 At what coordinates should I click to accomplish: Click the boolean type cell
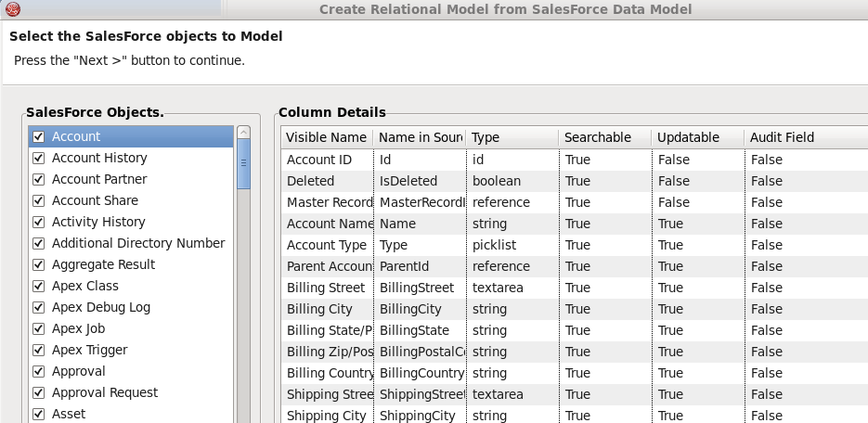pos(513,182)
